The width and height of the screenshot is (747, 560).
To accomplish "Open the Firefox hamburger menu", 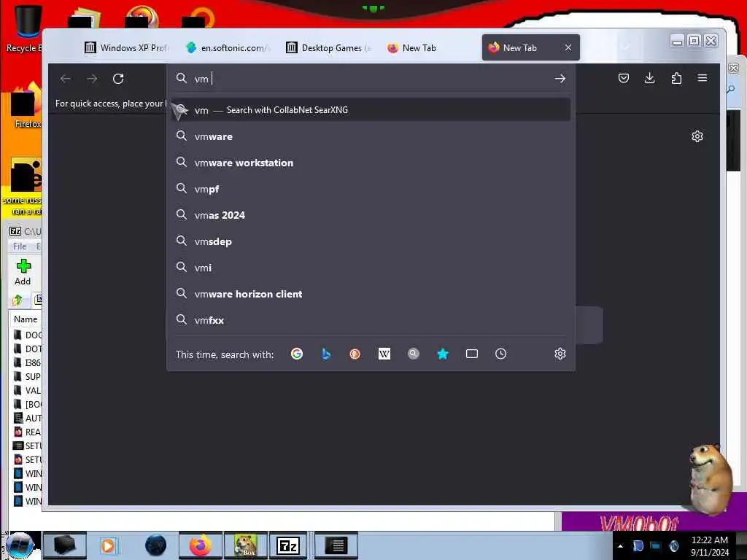I will tap(703, 77).
